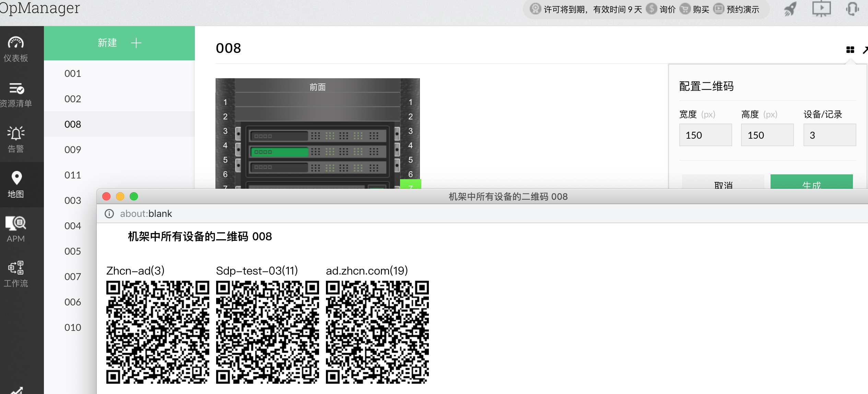Select rack 011 in the list
The image size is (868, 394).
point(119,175)
